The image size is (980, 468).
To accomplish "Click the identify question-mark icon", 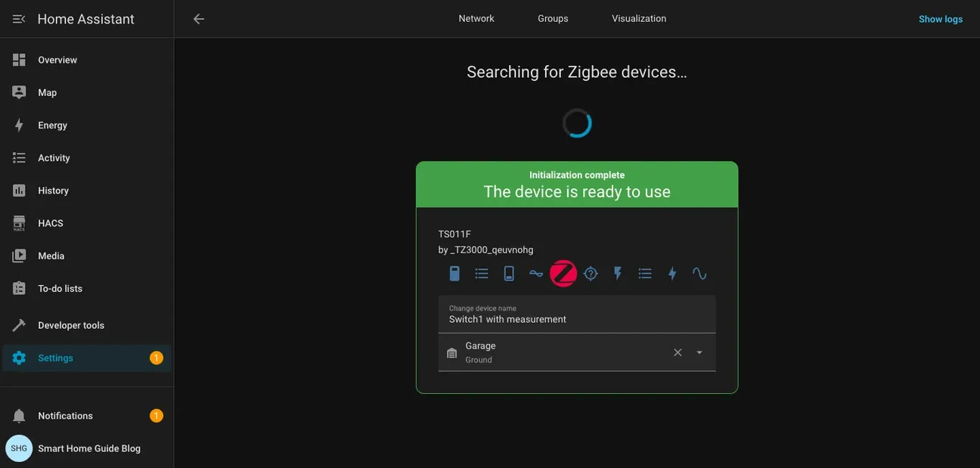I will click(x=590, y=272).
